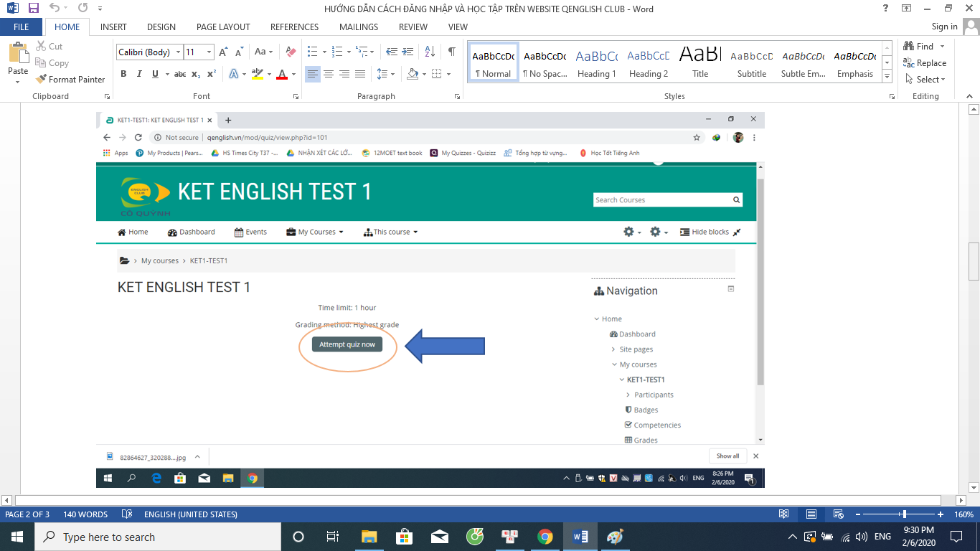Screen dimensions: 980x551
Task: Switch to Read Mode view in status bar
Action: (x=784, y=514)
